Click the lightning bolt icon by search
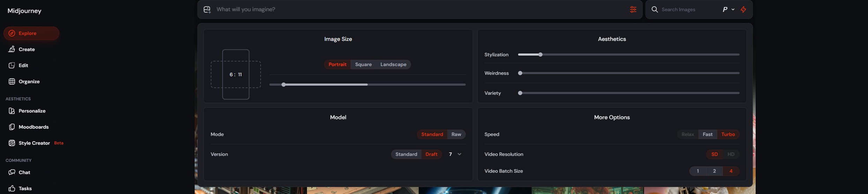The image size is (868, 194). point(743,9)
